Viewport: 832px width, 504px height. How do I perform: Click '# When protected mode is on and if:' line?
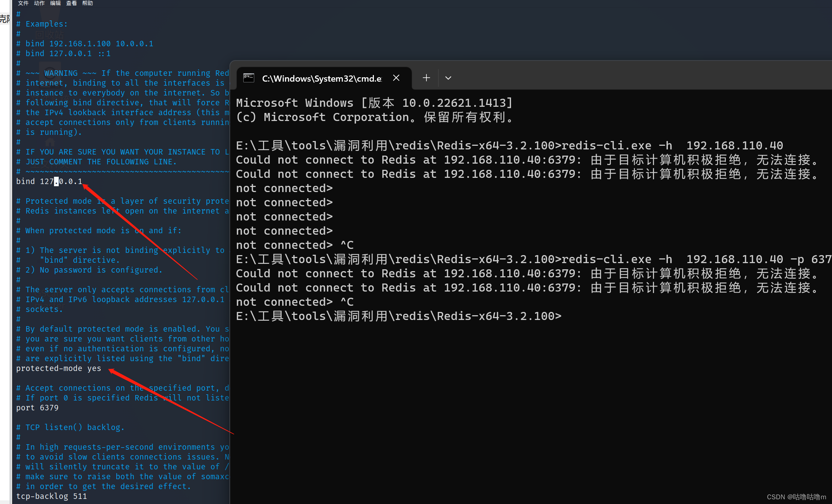pos(99,231)
